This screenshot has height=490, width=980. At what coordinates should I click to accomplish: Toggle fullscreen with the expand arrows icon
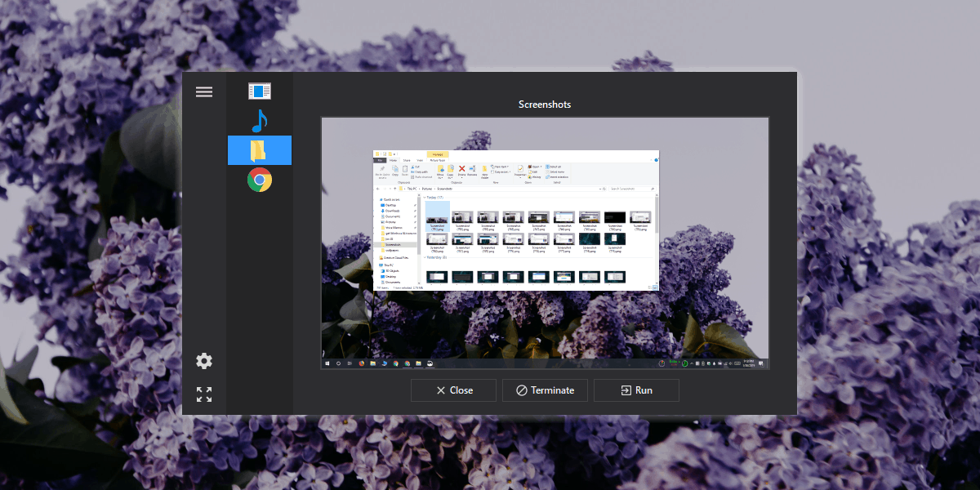click(204, 394)
